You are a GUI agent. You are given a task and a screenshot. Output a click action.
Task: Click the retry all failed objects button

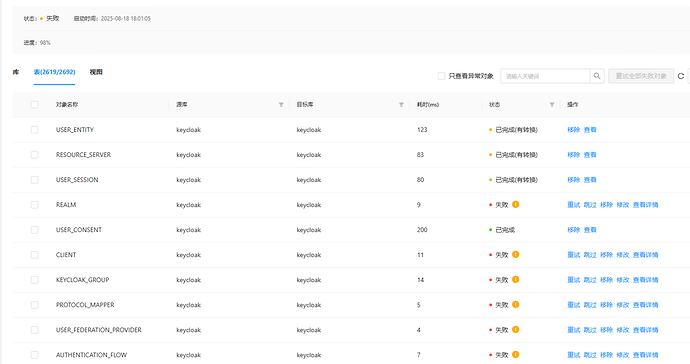coord(641,76)
